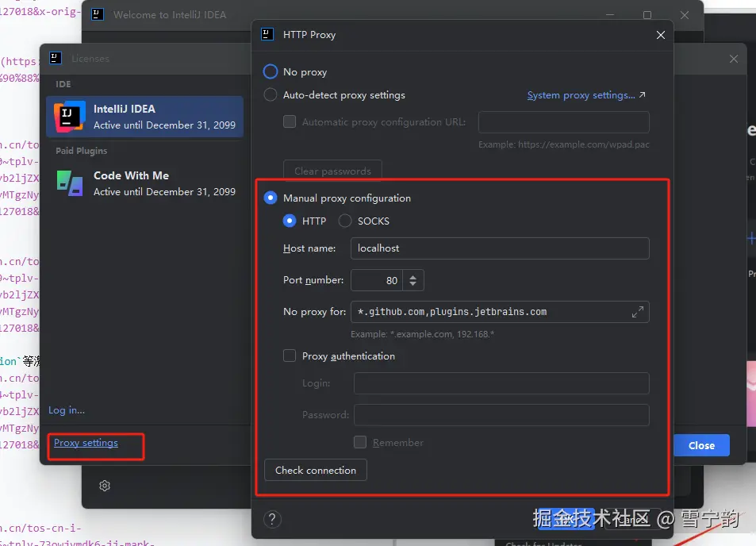
Task: Select Code With Me plugin license entry
Action: coord(144,183)
